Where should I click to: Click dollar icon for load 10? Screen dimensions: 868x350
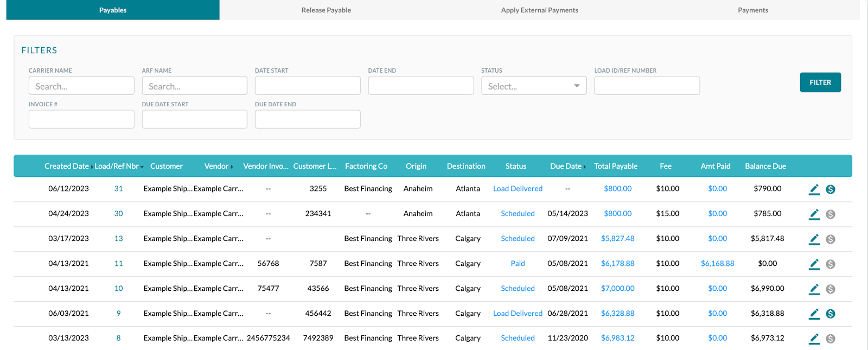pos(831,289)
